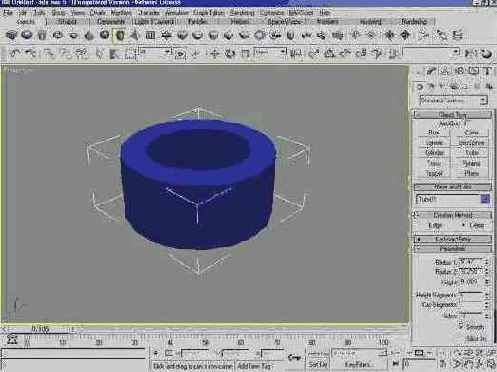Toggle the AutoGrid checkbox
The width and height of the screenshot is (497, 372).
[465, 124]
